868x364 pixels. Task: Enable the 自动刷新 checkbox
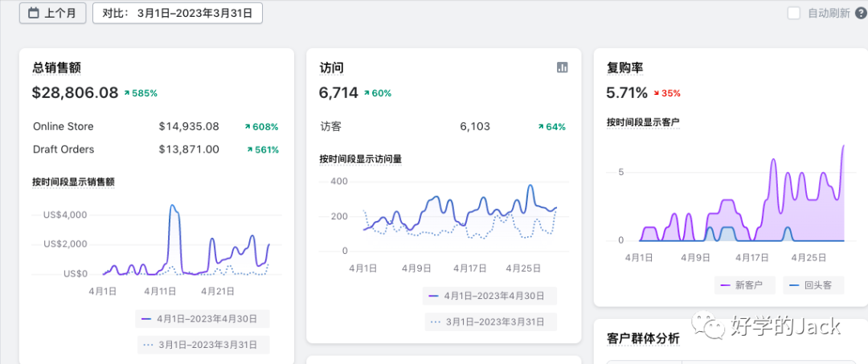tap(794, 14)
